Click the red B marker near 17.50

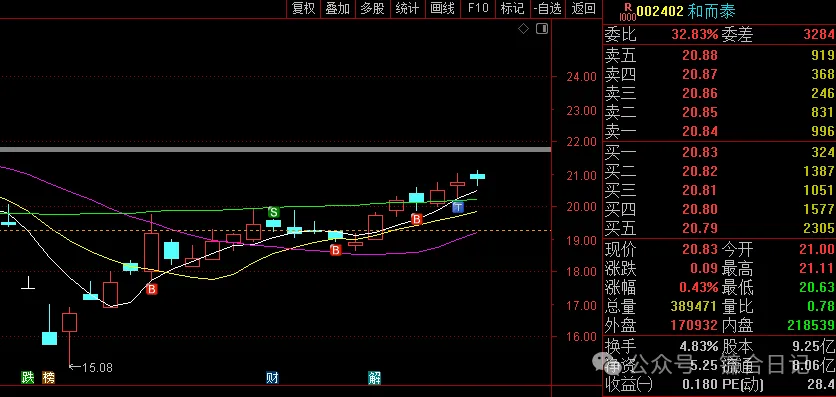coord(152,289)
